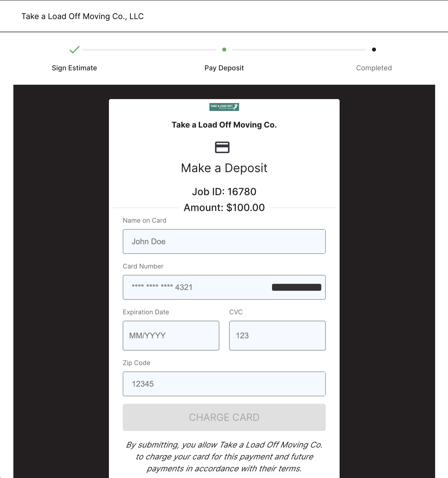Screen dimensions: 448x478
Task: Focus the Name on Card field
Action: [x=224, y=241]
